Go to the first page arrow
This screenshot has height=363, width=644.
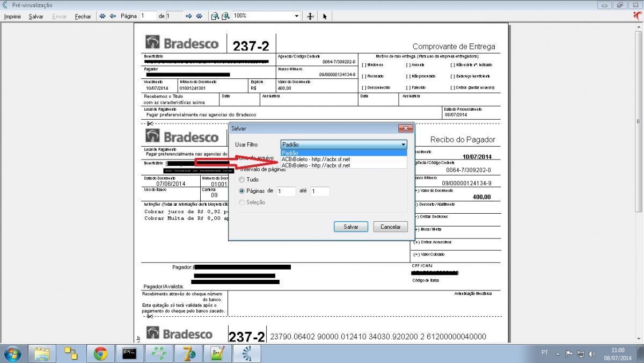tap(103, 16)
